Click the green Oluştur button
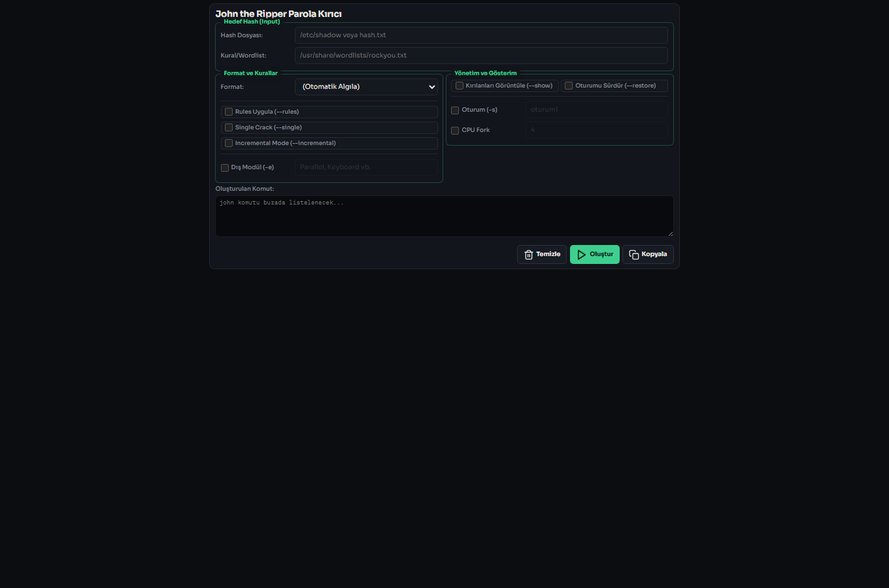This screenshot has width=889, height=588. click(595, 254)
